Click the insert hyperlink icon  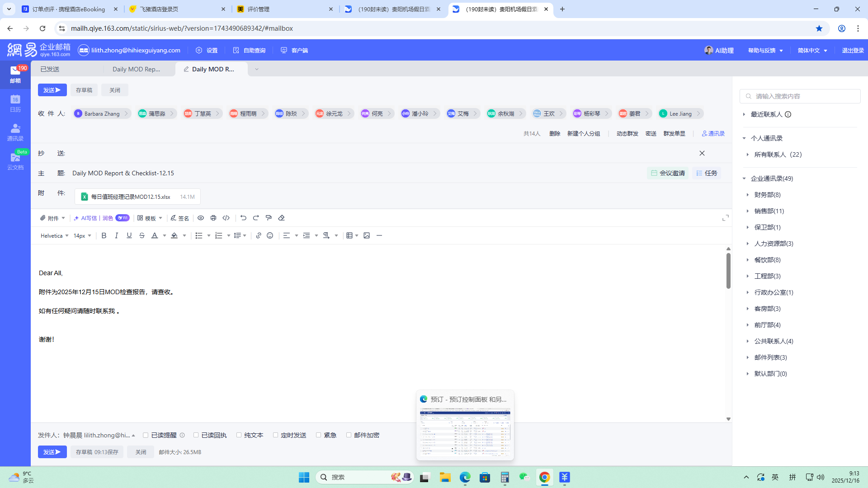point(259,235)
